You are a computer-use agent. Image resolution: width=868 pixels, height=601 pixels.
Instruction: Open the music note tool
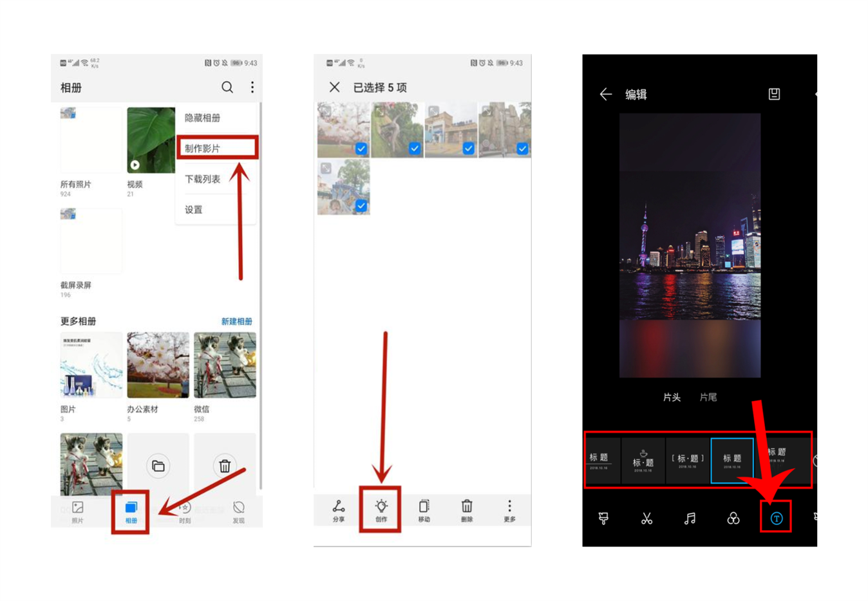click(x=690, y=518)
